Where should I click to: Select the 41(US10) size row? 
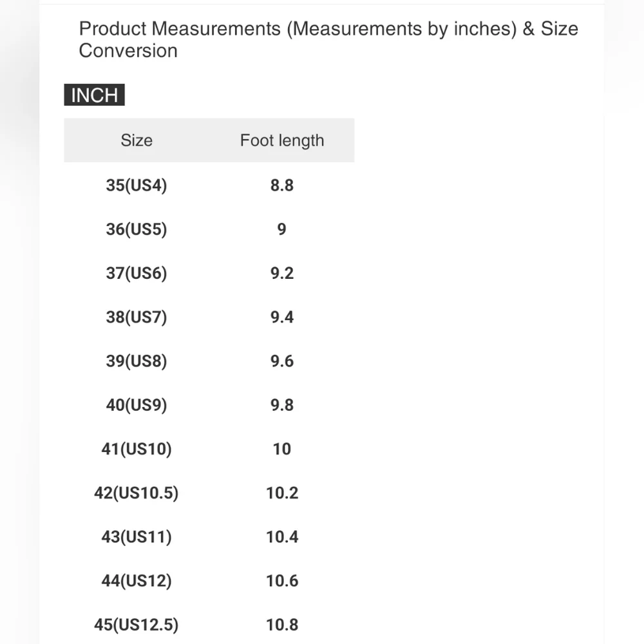(x=209, y=449)
